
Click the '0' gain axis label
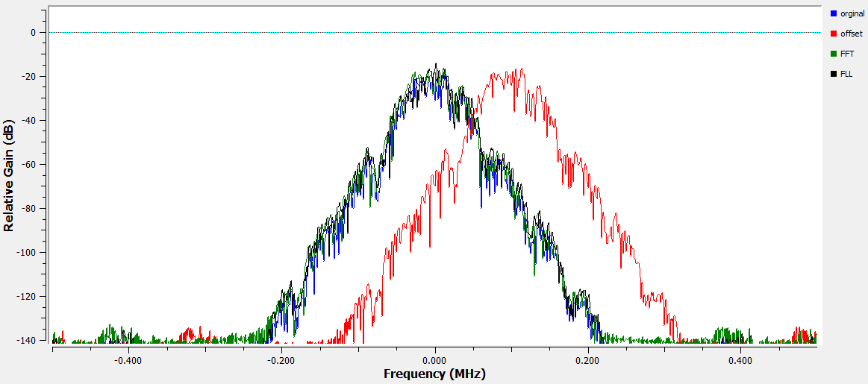pos(34,33)
